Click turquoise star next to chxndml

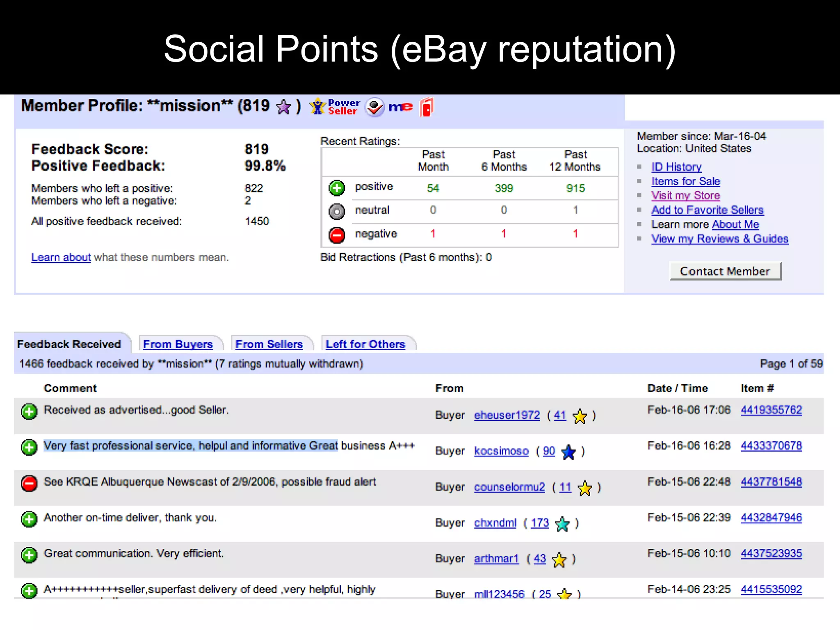coord(562,524)
